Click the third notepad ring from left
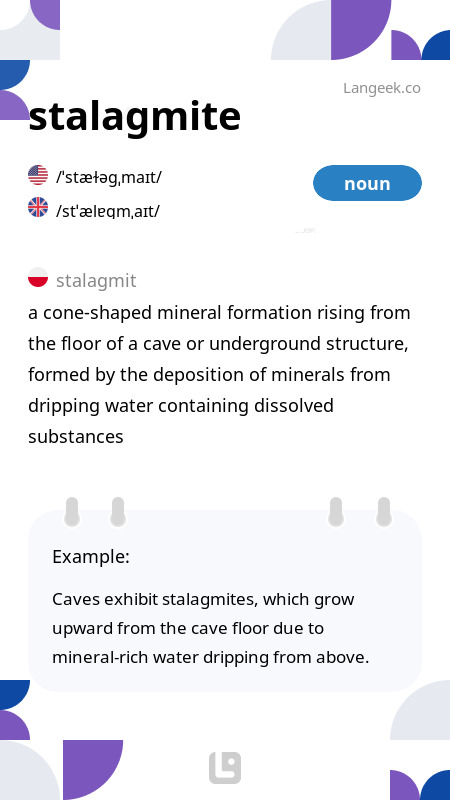 (x=336, y=512)
